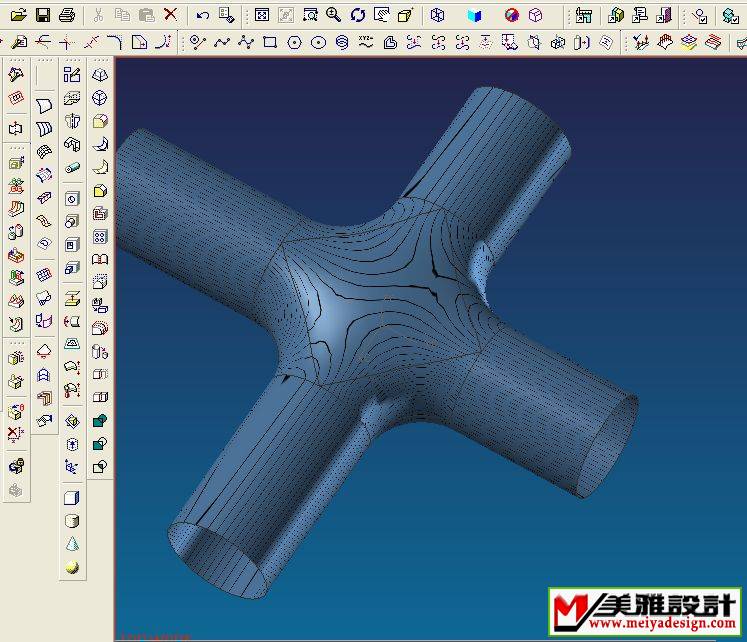
Task: Choose the yellow pad with arrow icon
Action: (72, 299)
